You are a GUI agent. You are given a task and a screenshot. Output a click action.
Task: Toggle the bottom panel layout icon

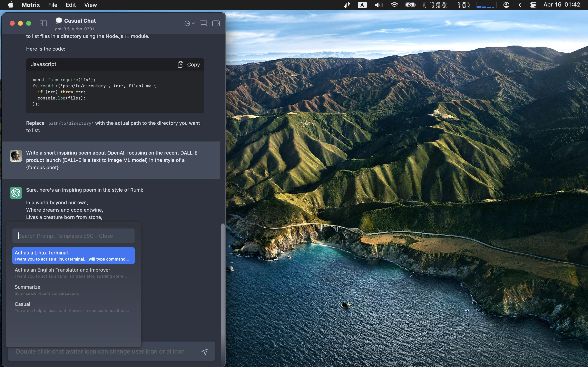coord(203,23)
